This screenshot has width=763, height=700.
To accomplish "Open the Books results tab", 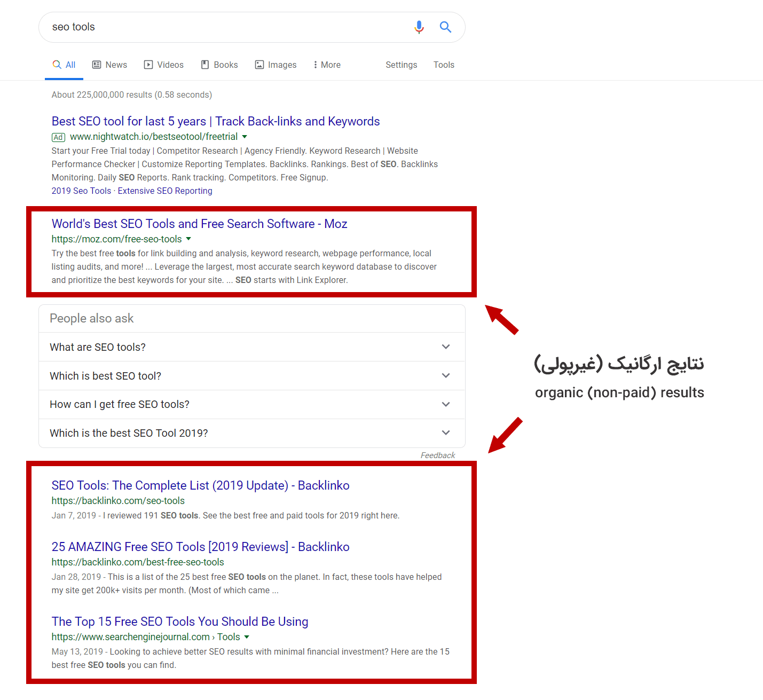I will tap(219, 65).
